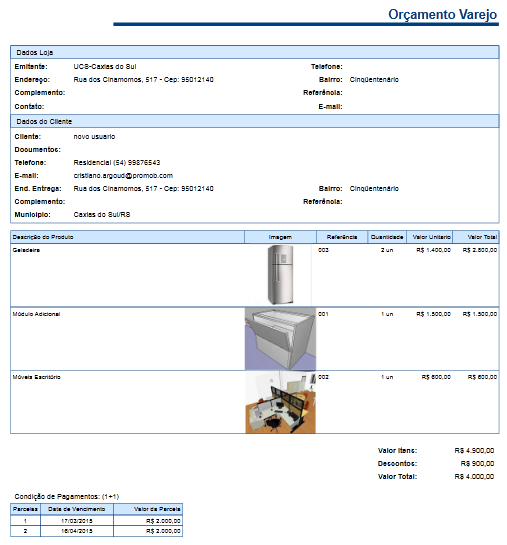Click the Geladeira product description

26,250
